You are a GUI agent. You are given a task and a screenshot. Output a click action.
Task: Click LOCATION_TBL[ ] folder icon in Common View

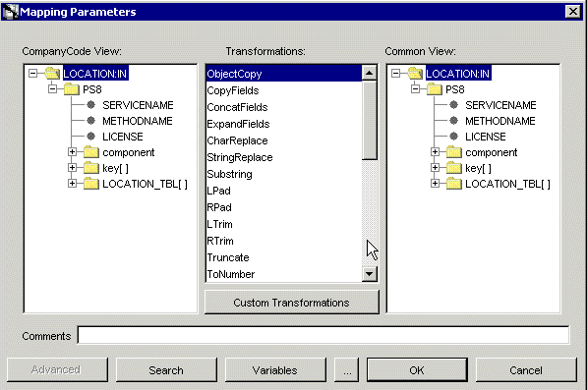point(454,184)
